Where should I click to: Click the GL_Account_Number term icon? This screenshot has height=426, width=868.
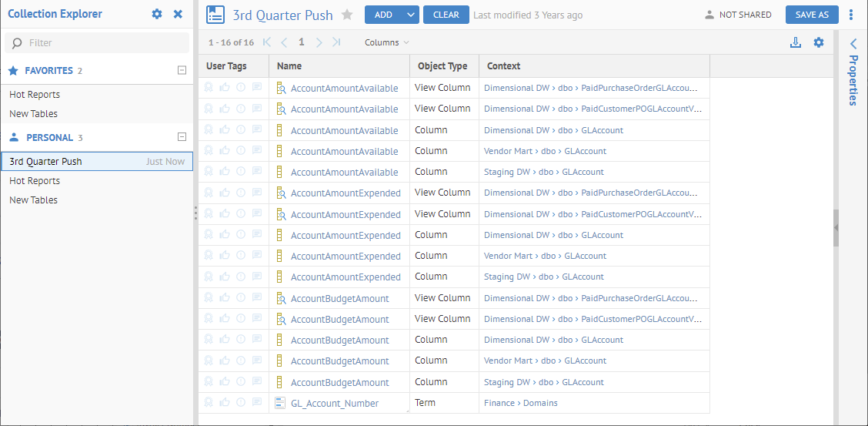tap(280, 402)
